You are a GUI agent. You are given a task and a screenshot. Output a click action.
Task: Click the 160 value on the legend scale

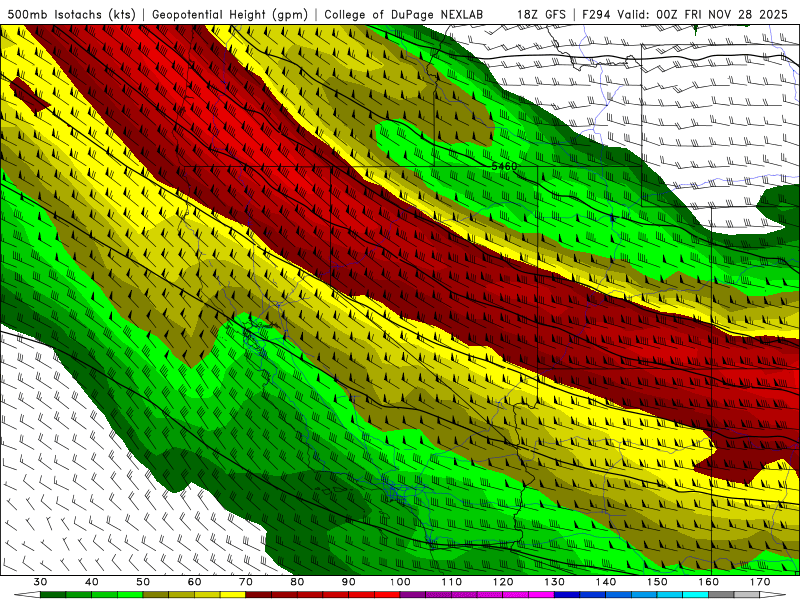pyautogui.click(x=709, y=582)
